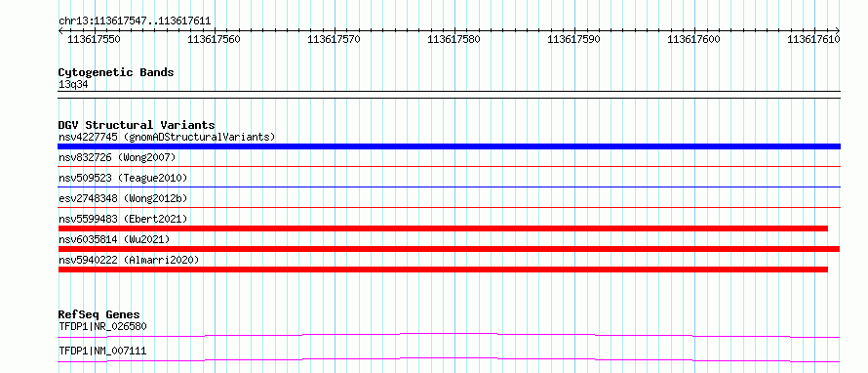Click the thick blue nsv4227745 variant bar
This screenshot has width=868, height=373.
(x=449, y=146)
